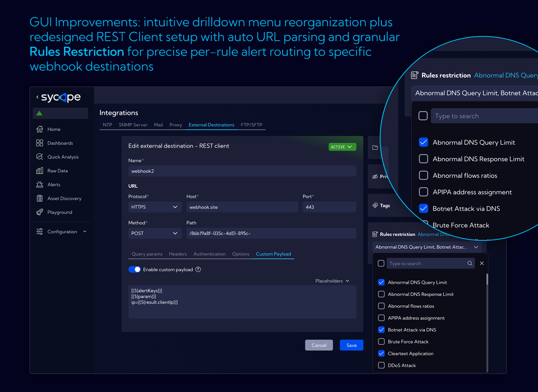Select the Custom Payload tab

(274, 254)
